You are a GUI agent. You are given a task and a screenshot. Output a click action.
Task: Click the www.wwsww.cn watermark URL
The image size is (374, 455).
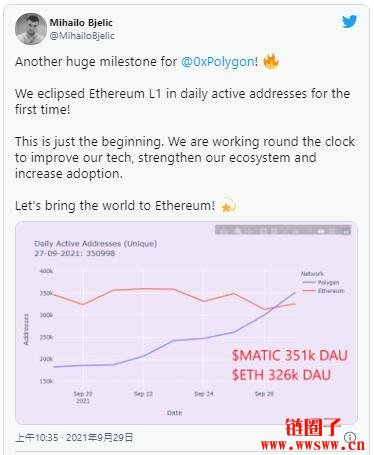click(x=313, y=445)
